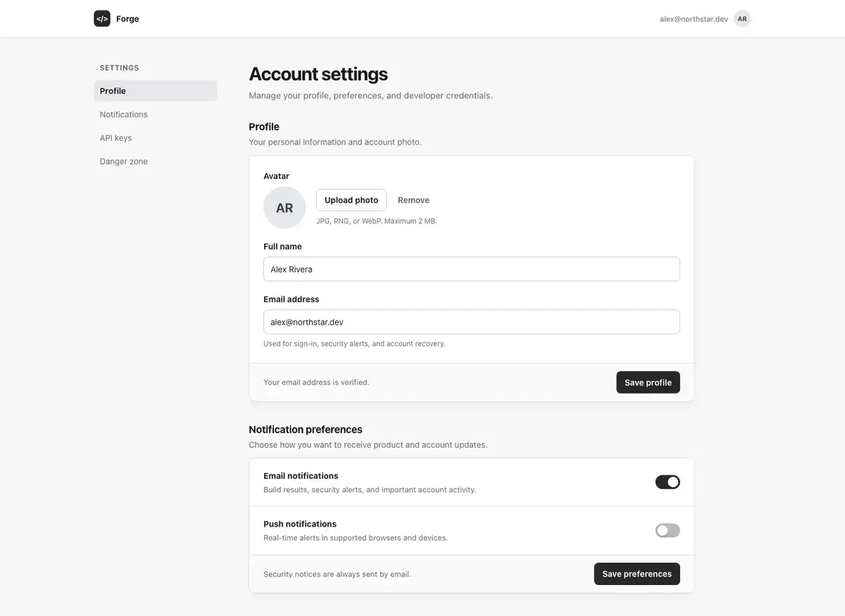
Task: Turn off Email notifications switch
Action: (668, 482)
